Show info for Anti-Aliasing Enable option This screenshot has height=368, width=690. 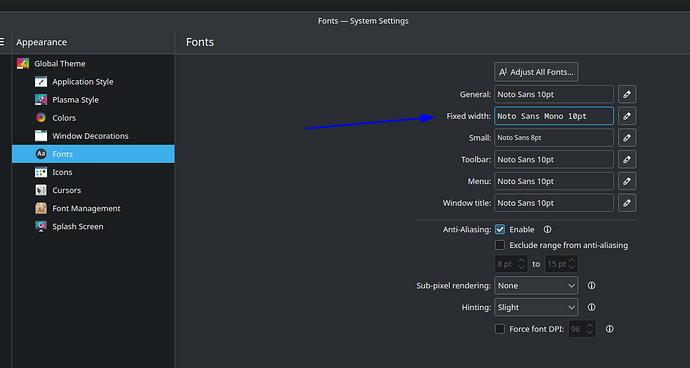pos(547,229)
